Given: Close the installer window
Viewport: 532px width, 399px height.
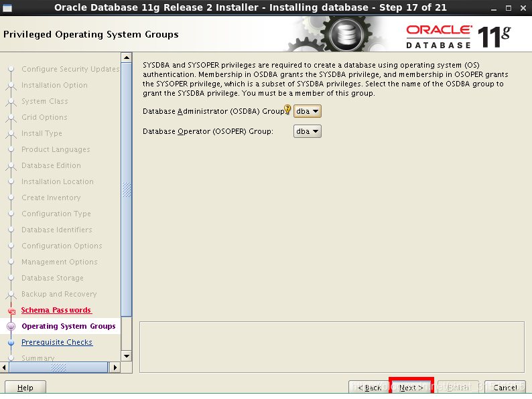Looking at the screenshot, I should coord(523,8).
